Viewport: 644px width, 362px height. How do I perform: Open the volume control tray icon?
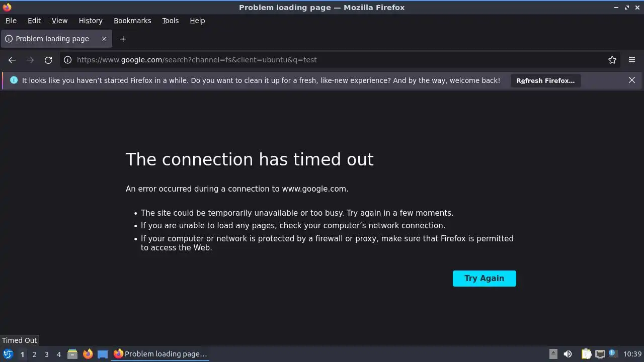[x=568, y=354]
